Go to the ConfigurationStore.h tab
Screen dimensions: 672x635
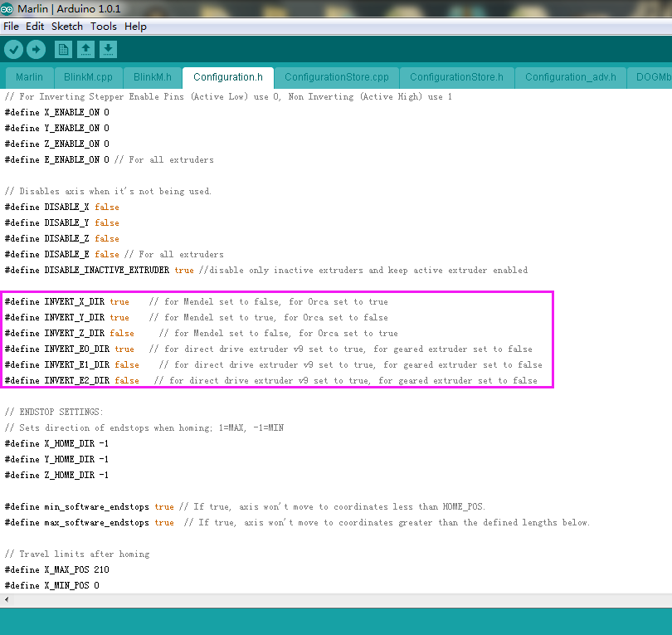coord(456,77)
